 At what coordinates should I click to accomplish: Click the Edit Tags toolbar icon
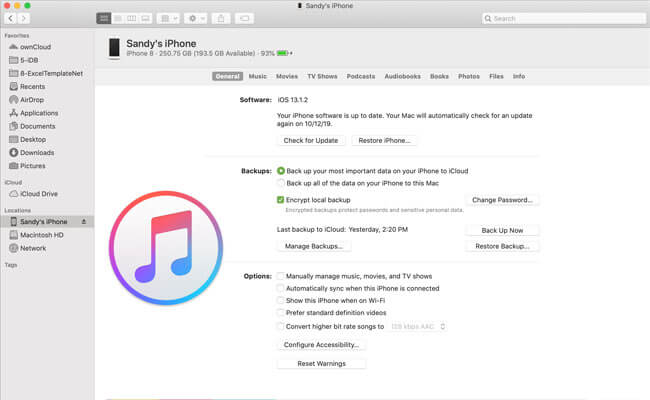[245, 18]
